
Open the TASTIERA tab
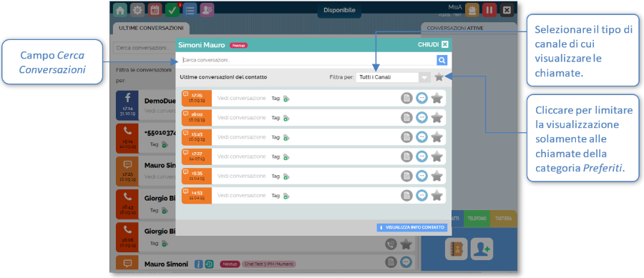(503, 219)
